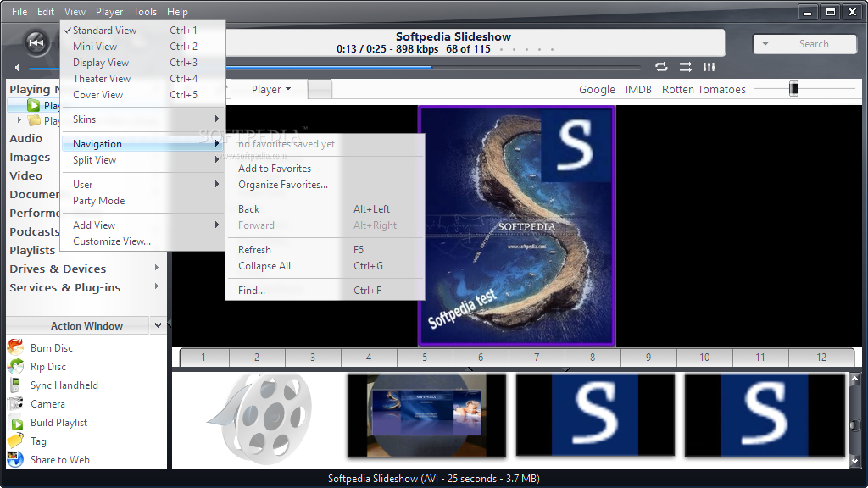
Task: Click the playback position seek bar
Action: [335, 68]
